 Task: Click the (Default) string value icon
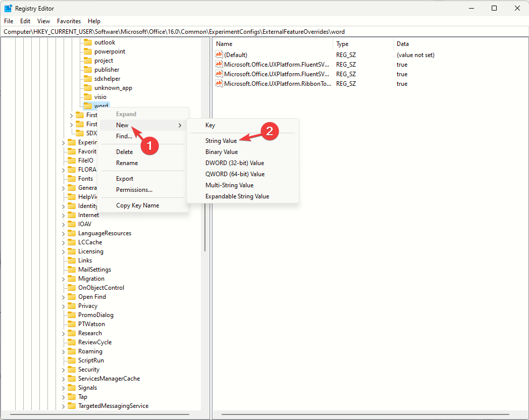click(x=219, y=55)
